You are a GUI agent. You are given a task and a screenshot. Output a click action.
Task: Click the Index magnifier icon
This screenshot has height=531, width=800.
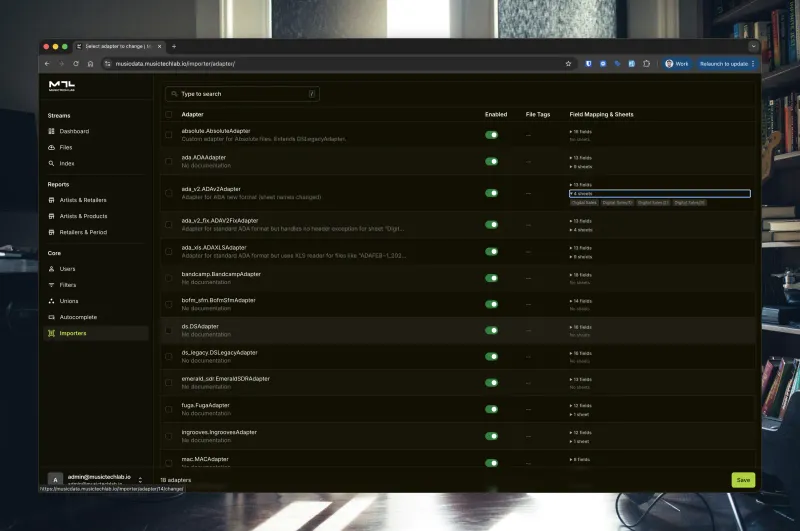click(x=52, y=163)
